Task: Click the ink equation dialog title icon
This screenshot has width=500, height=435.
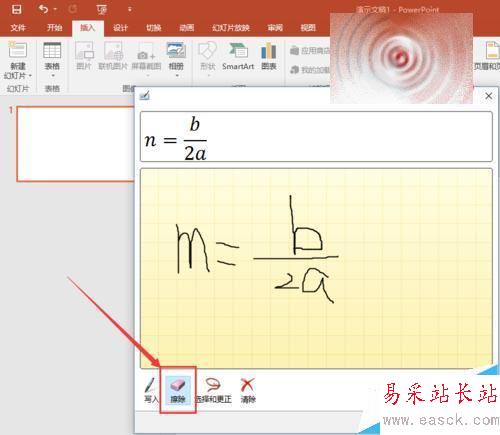Action: (145, 96)
